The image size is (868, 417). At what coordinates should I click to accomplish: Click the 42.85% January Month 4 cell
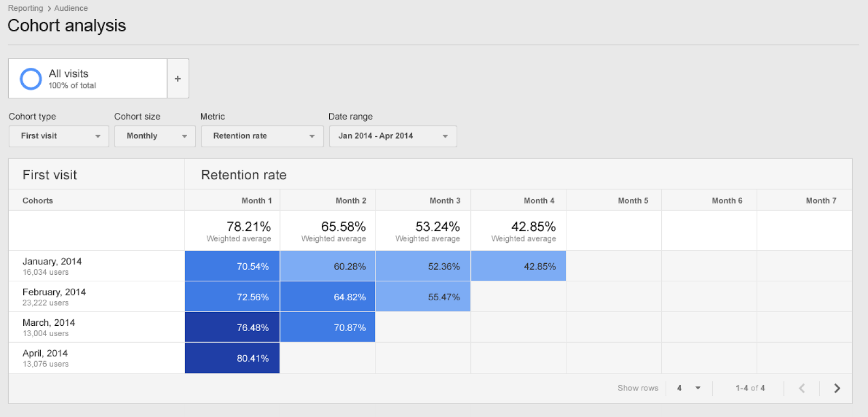point(518,266)
